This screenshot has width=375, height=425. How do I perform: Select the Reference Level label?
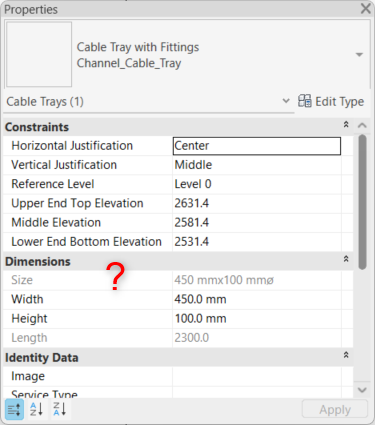coord(53,184)
